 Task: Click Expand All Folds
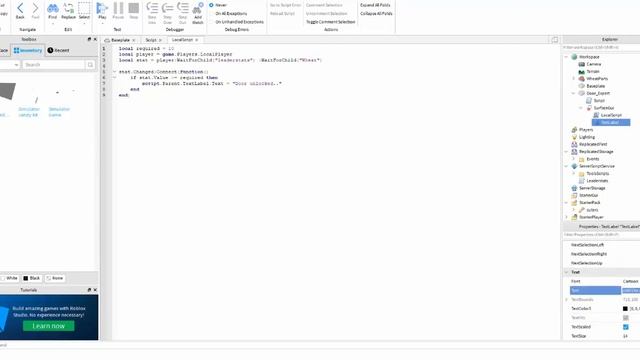coord(375,5)
